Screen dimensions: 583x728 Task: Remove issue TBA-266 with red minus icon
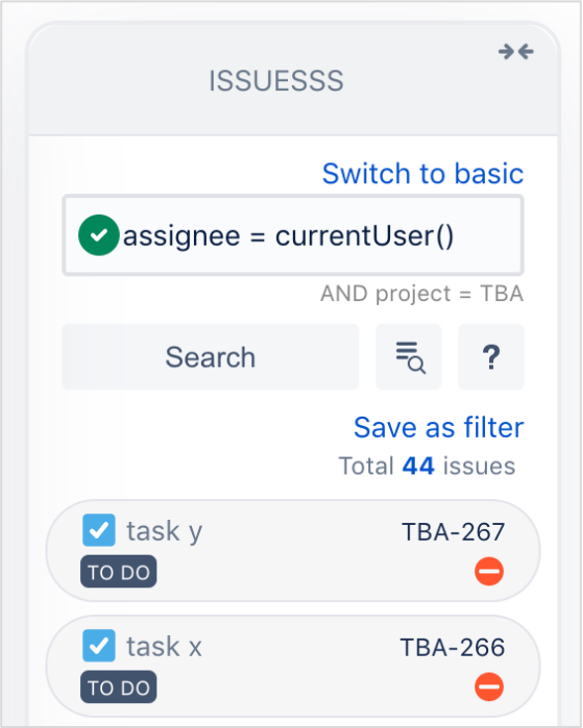(x=489, y=686)
